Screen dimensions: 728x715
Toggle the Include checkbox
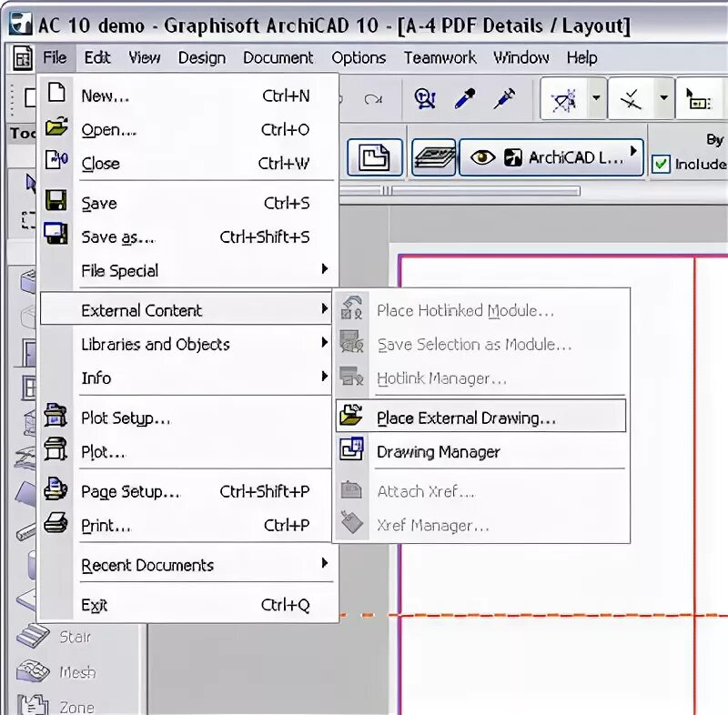click(661, 165)
